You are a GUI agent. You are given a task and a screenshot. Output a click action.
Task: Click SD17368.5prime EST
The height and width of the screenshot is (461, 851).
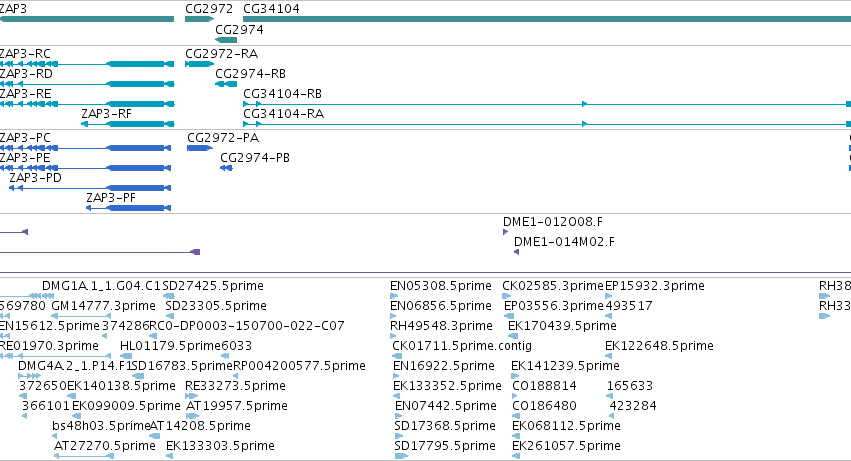[398, 436]
